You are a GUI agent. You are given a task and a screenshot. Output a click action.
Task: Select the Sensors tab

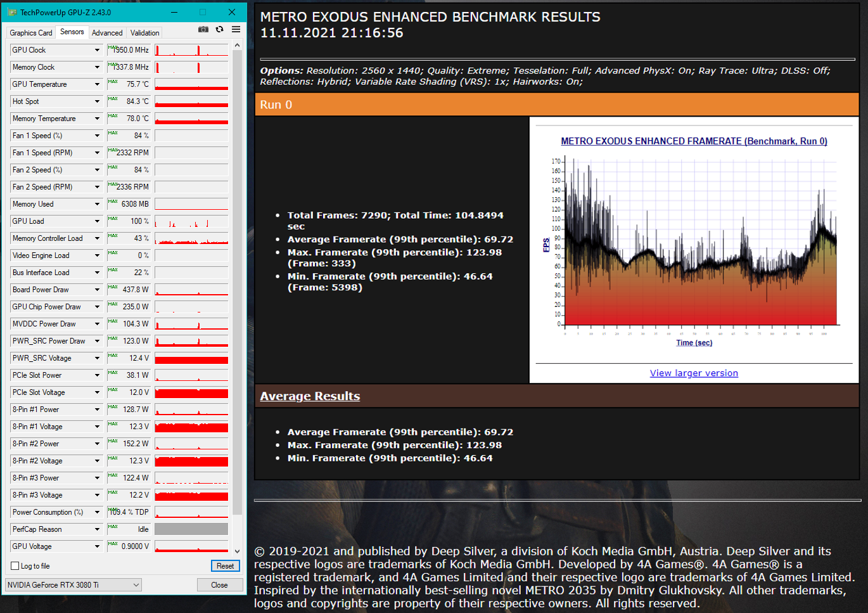click(x=72, y=32)
